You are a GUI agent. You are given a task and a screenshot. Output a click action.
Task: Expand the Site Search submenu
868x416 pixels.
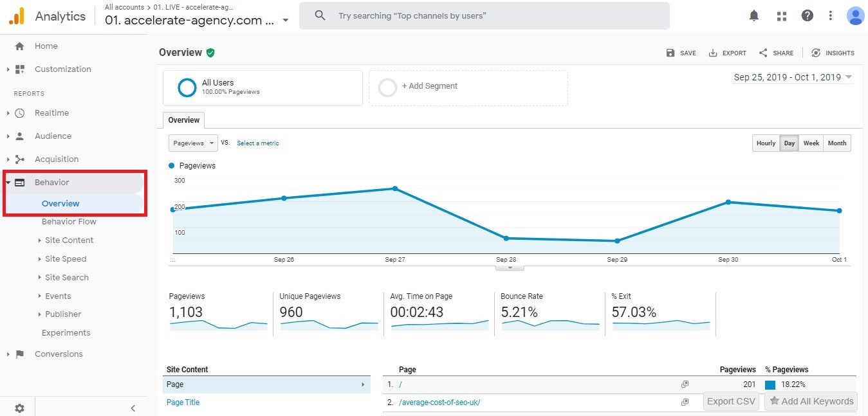(40, 278)
